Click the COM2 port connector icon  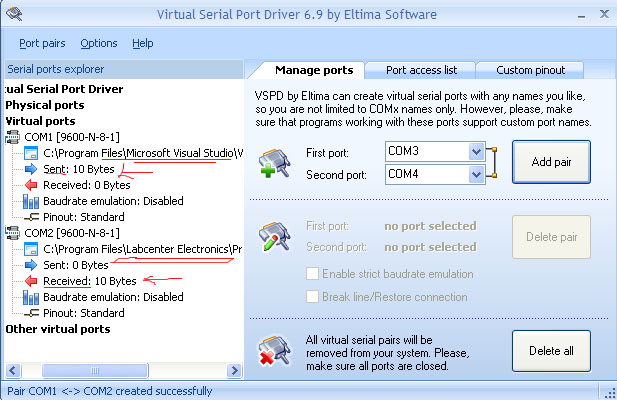point(12,233)
